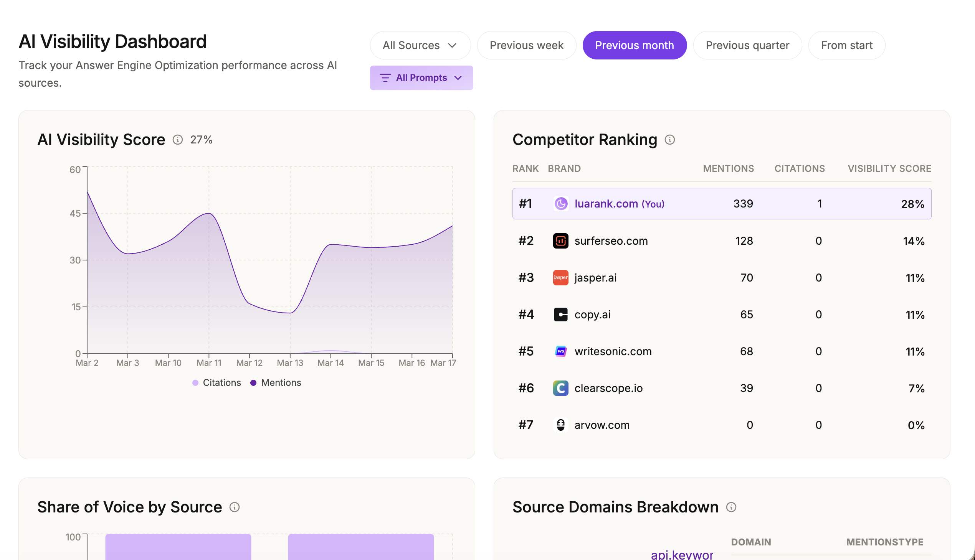975x560 pixels.
Task: Select the Previous quarter time range
Action: tap(747, 45)
